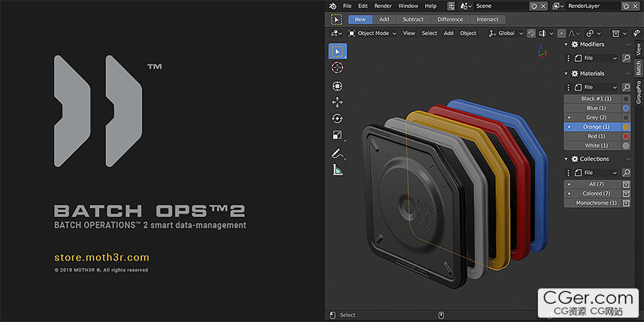Toggle snapping magnet in viewport header
Screen dimensions: 644x322
(531, 34)
